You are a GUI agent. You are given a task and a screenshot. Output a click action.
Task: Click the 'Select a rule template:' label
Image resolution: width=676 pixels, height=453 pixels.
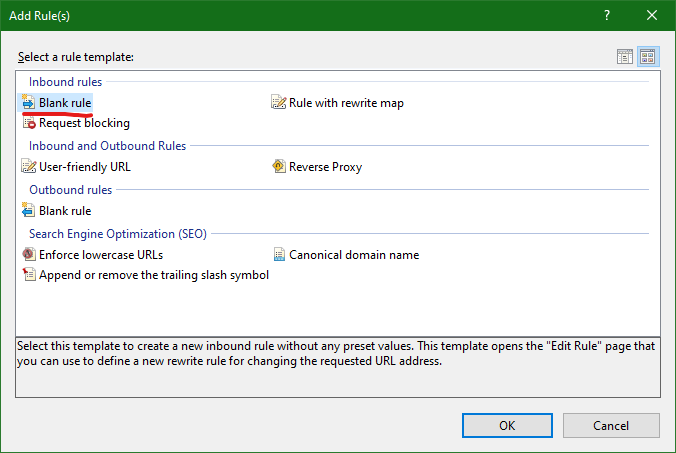click(x=75, y=57)
